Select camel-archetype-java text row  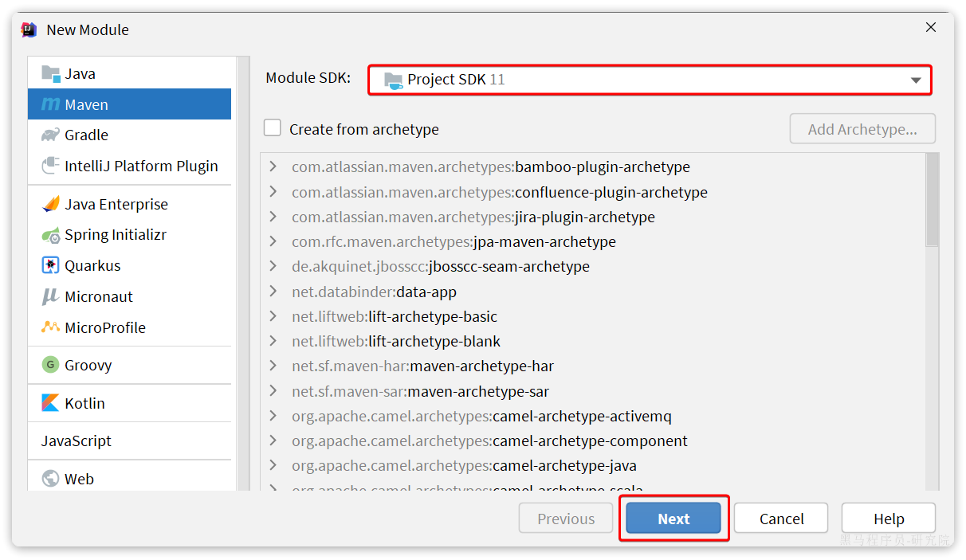[x=464, y=465]
